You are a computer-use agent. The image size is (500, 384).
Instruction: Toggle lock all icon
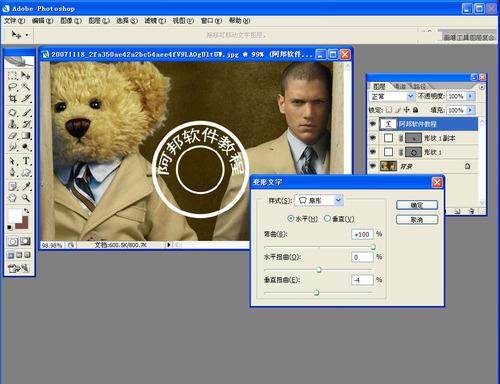tap(415, 110)
